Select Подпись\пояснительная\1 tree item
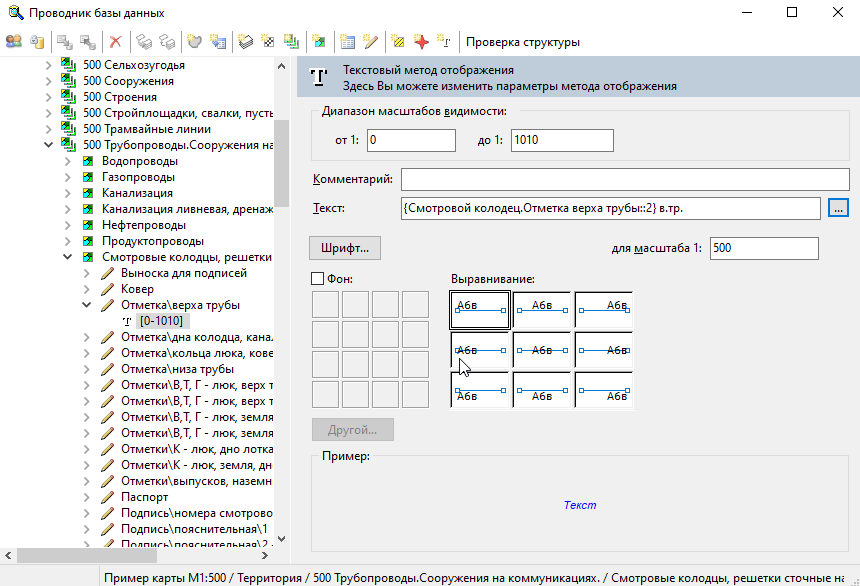Viewport: 860px width, 586px height. (194, 529)
